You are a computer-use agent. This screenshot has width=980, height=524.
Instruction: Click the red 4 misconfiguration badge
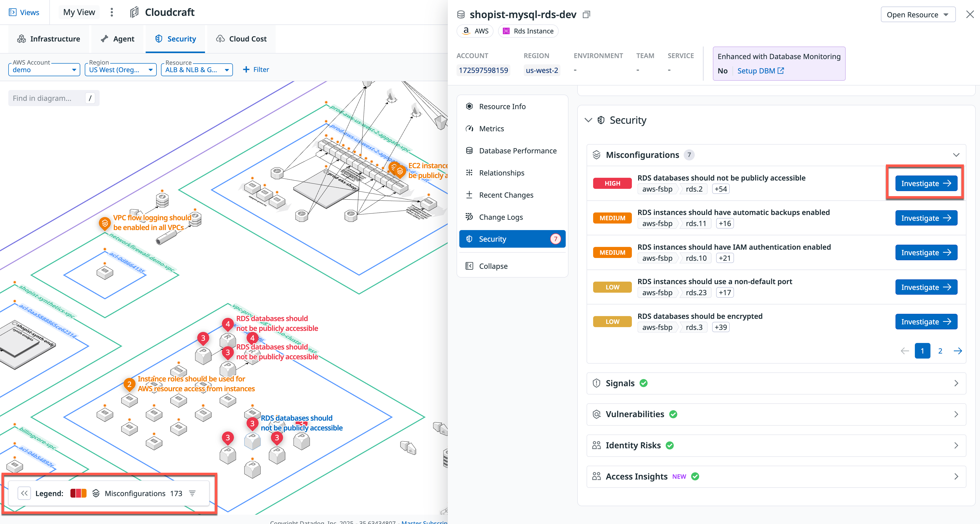[x=227, y=324]
